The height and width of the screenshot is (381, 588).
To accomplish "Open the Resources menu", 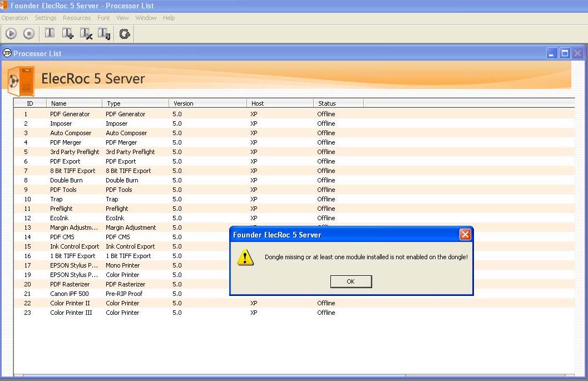I will click(x=77, y=18).
